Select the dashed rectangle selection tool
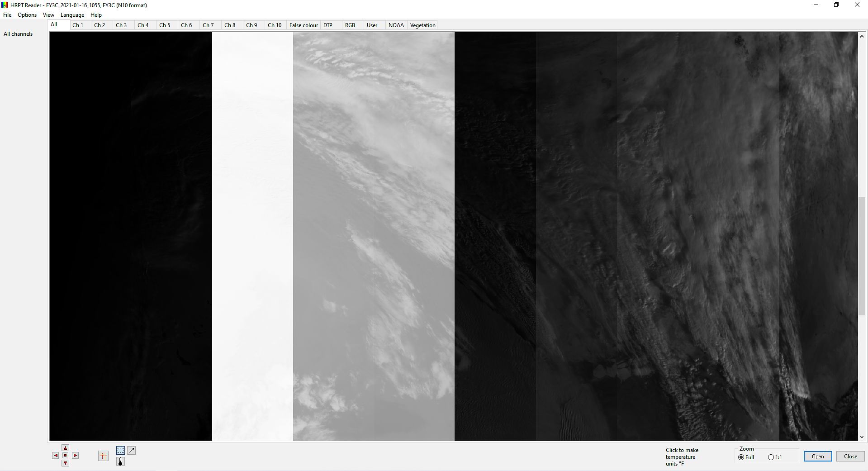Screen dimensions: 868x471 120,450
